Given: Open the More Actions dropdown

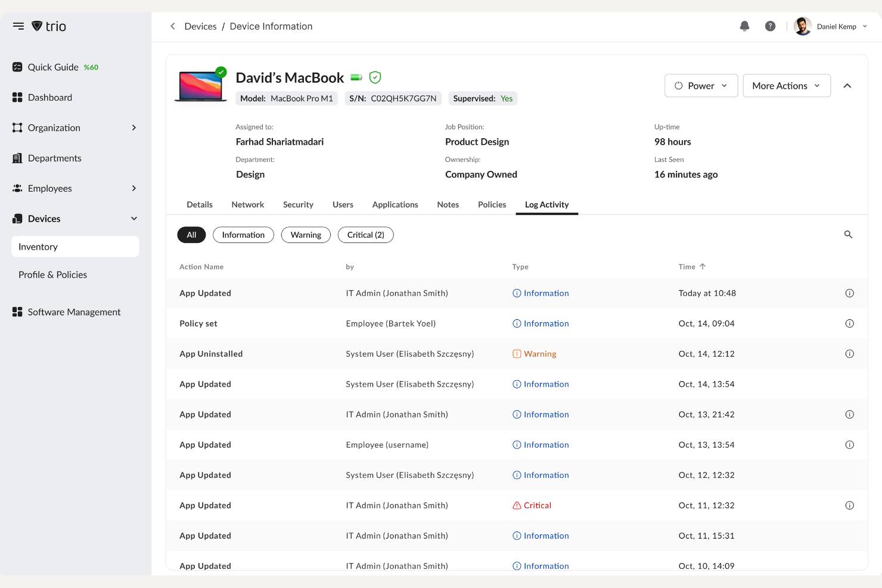Looking at the screenshot, I should 786,85.
